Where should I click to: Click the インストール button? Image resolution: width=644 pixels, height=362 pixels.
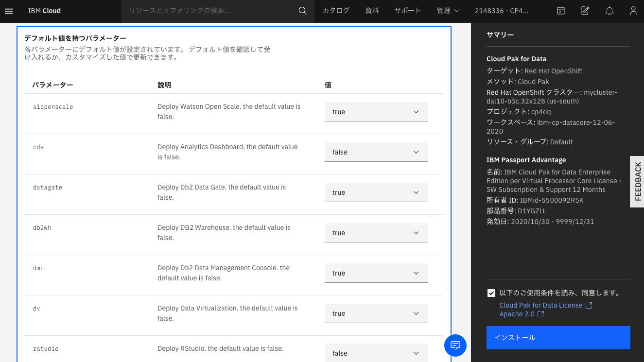pos(558,338)
